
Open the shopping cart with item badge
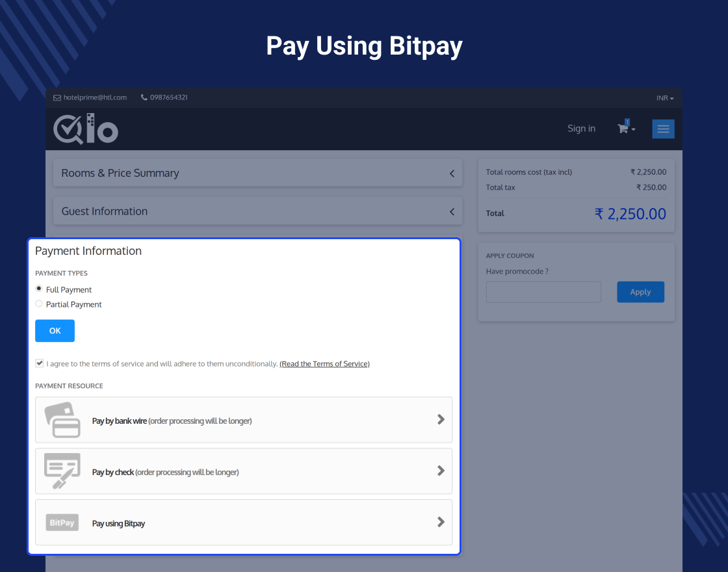pos(625,129)
